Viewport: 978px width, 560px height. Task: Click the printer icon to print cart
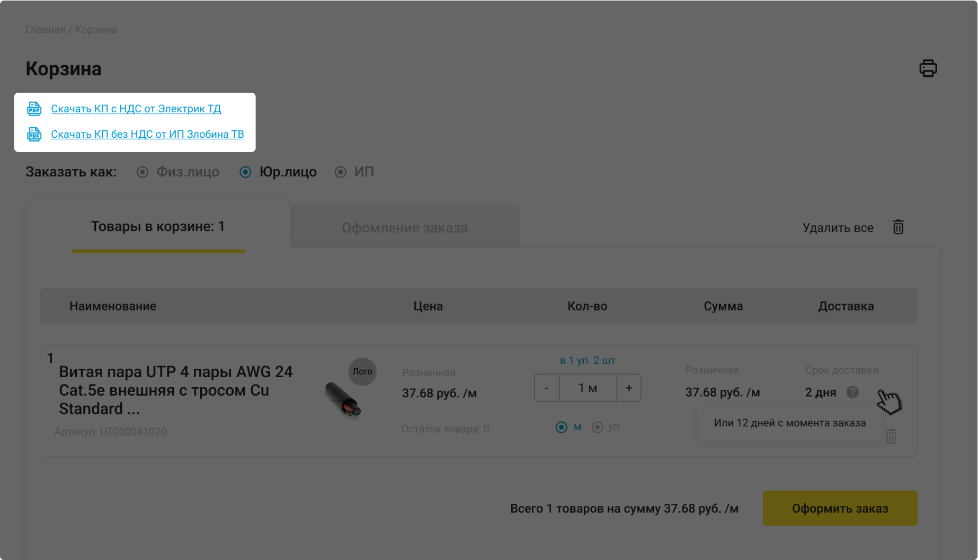tap(928, 68)
